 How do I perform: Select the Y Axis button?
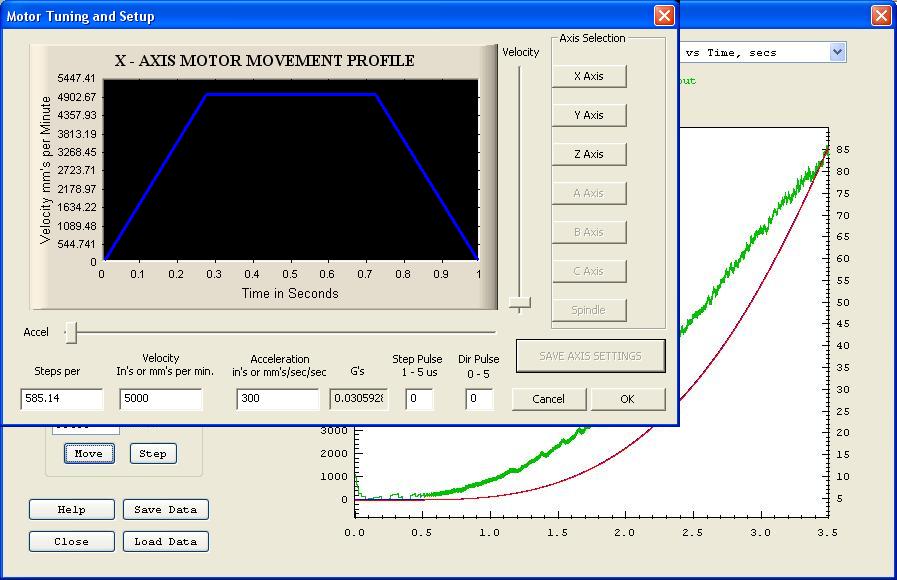pyautogui.click(x=589, y=115)
